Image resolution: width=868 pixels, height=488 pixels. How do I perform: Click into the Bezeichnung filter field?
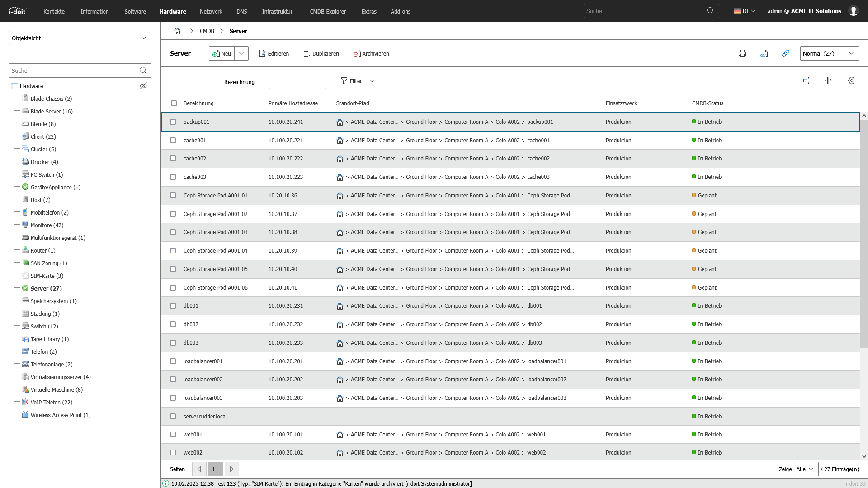click(297, 82)
